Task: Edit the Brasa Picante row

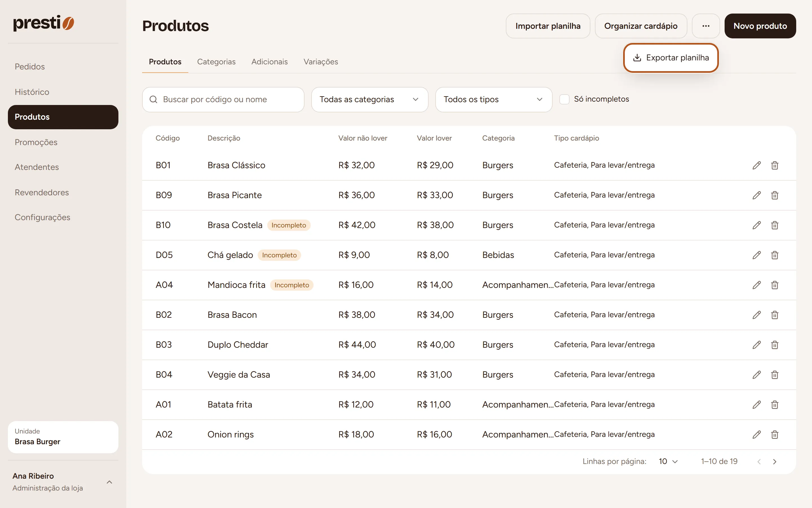Action: (756, 195)
